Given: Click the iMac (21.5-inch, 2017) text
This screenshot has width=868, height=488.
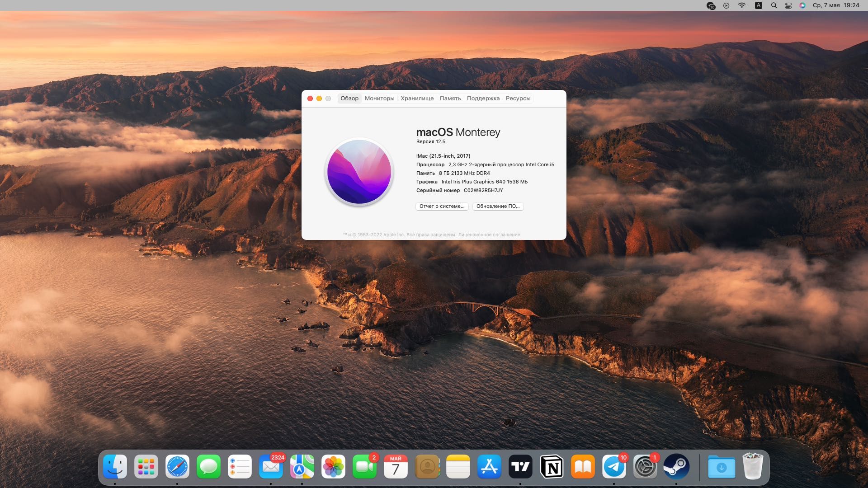Looking at the screenshot, I should pos(443,156).
